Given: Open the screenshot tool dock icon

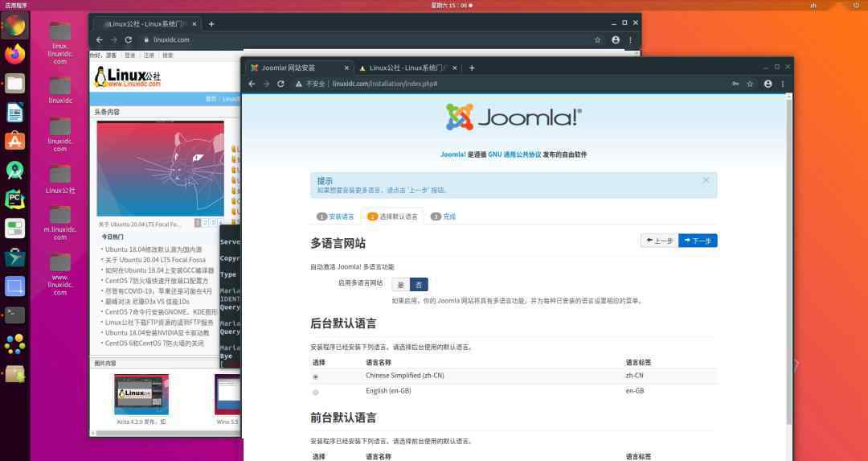Looking at the screenshot, I should point(15,286).
